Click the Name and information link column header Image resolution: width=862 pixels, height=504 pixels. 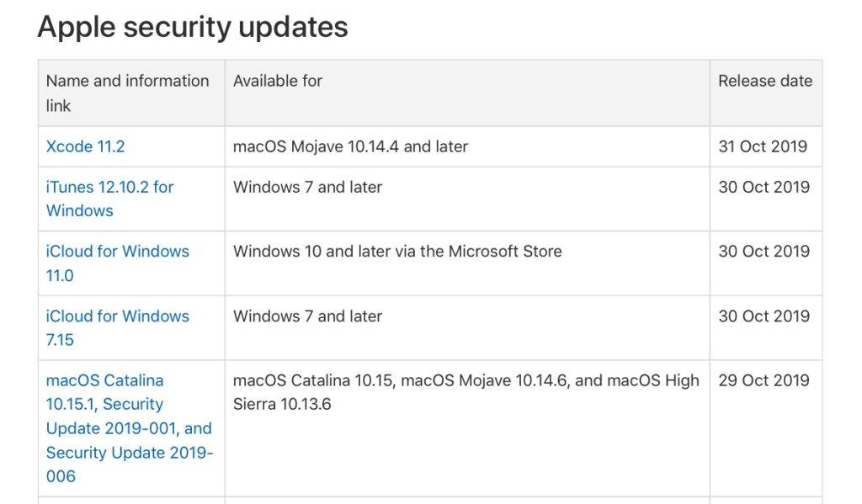pos(127,93)
